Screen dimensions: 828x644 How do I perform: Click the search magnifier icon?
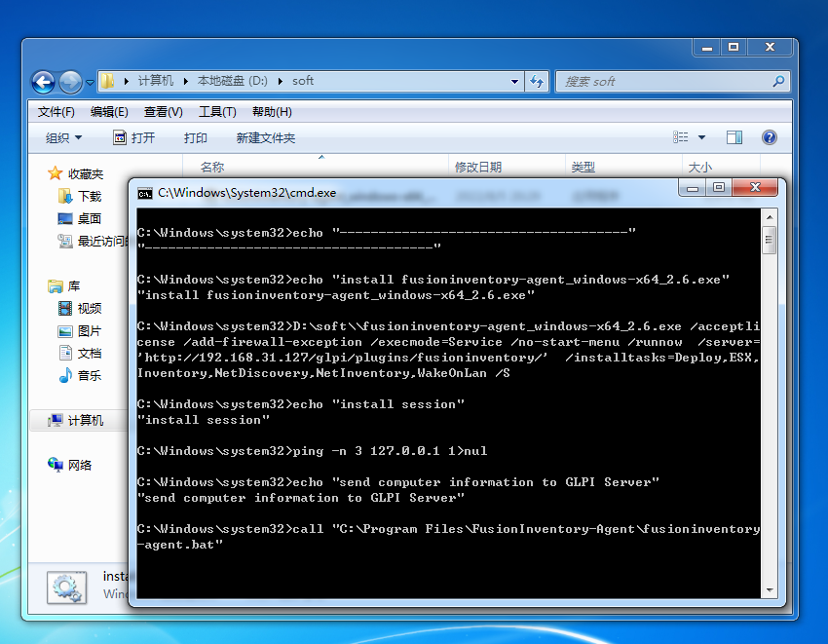[x=778, y=81]
